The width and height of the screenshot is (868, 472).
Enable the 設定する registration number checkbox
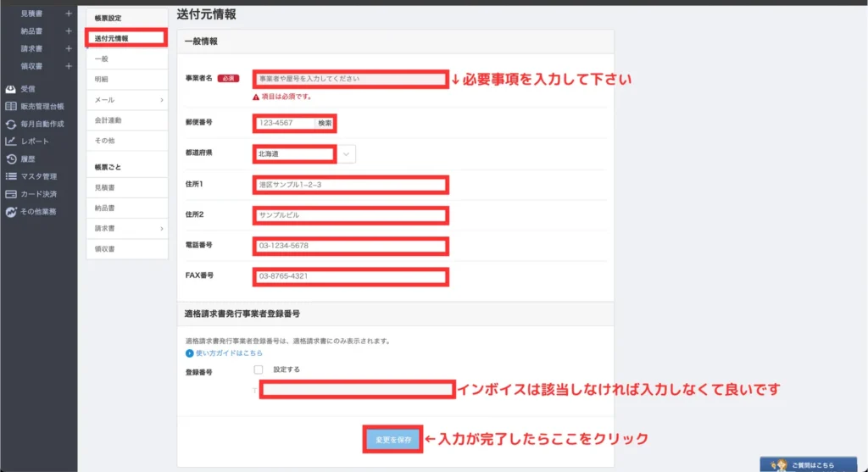pos(259,369)
